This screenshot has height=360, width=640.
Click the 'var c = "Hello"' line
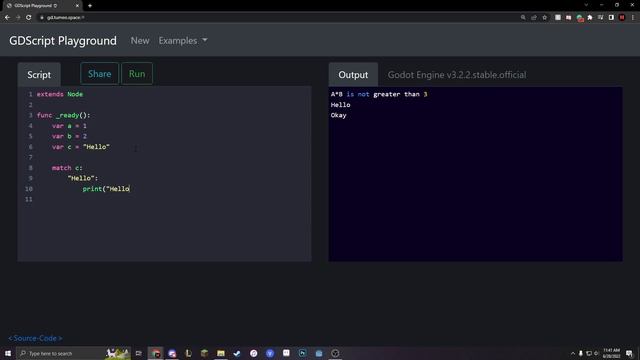[81, 147]
